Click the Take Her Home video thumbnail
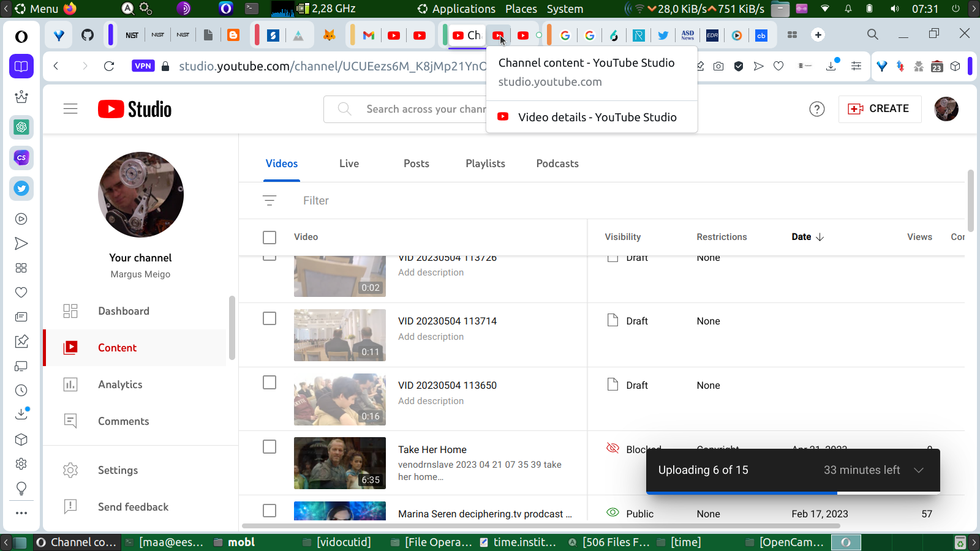 coord(340,463)
